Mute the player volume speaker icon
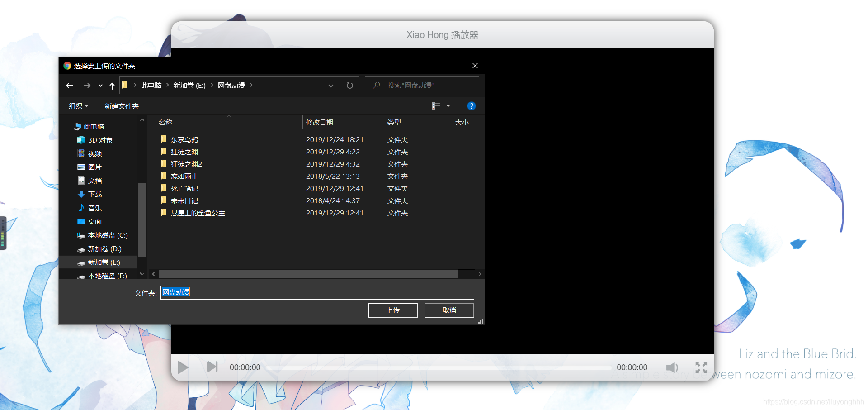 pyautogui.click(x=672, y=367)
